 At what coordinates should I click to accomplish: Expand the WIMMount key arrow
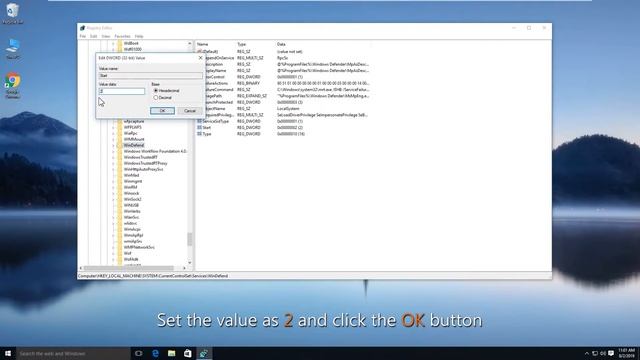tap(113, 139)
